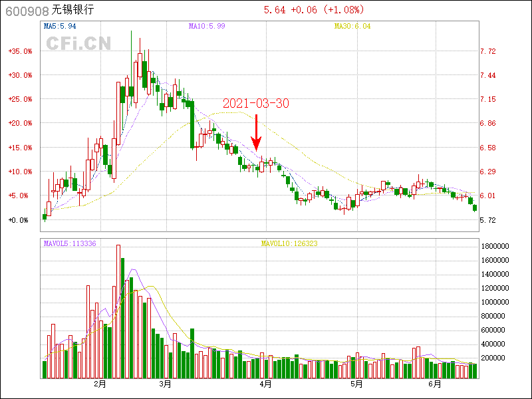This screenshot has width=532, height=399.
Task: Select the MA5:5.94 indicator label
Action: (60, 26)
